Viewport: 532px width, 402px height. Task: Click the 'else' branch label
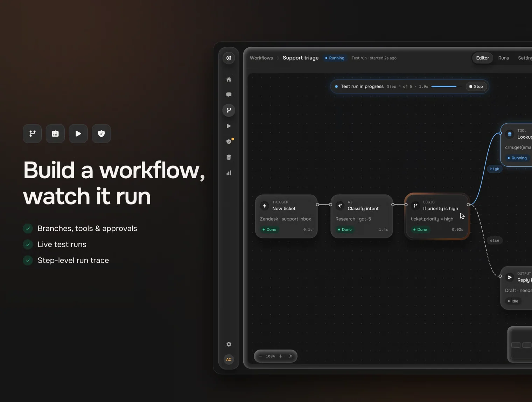(495, 241)
